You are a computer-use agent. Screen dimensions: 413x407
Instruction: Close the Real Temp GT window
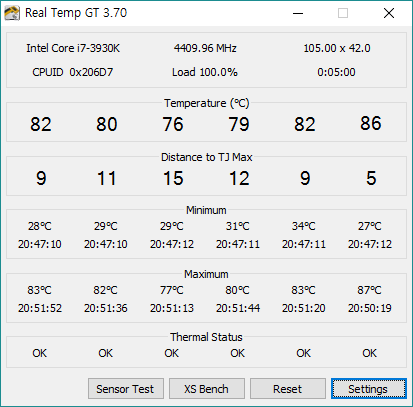389,13
